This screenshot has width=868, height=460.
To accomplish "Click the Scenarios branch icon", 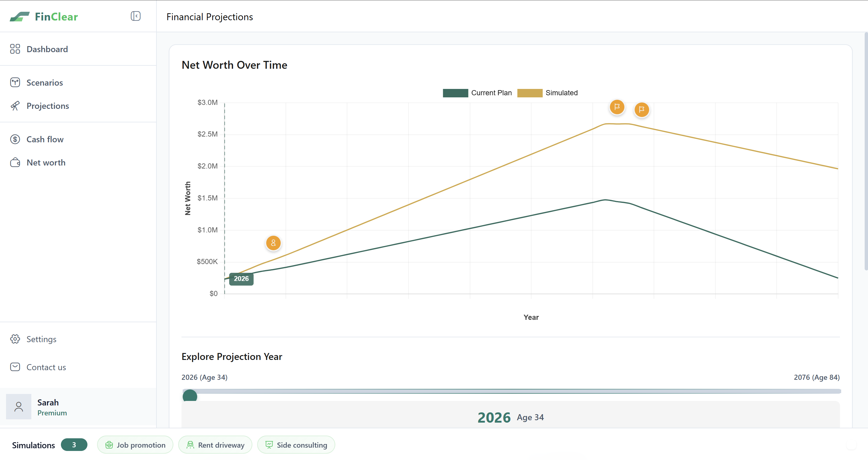I will click(15, 83).
